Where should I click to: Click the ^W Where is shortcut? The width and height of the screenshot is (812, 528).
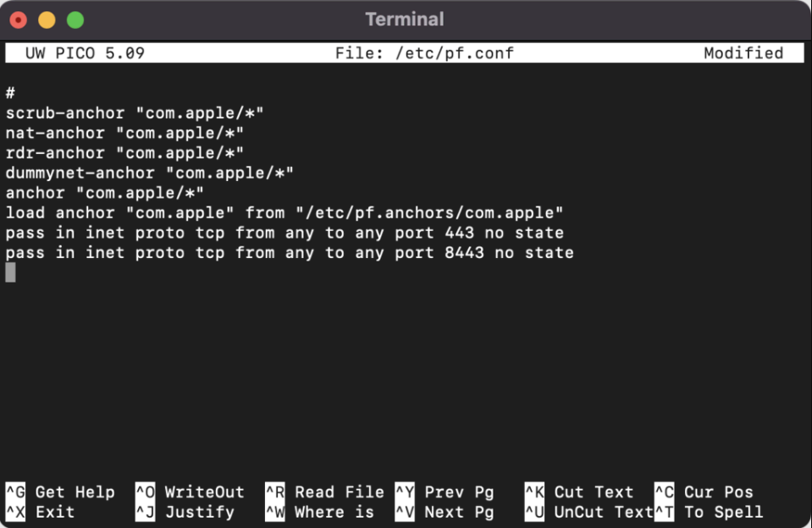[322, 512]
